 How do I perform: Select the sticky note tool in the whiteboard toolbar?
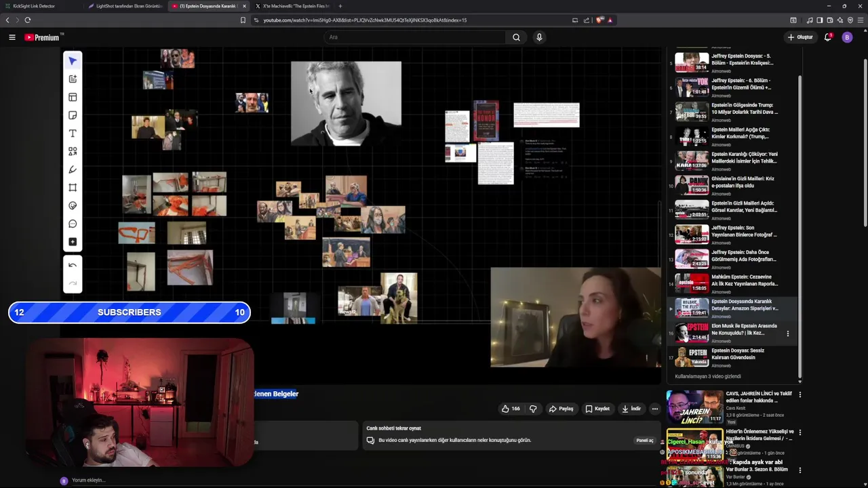(73, 115)
